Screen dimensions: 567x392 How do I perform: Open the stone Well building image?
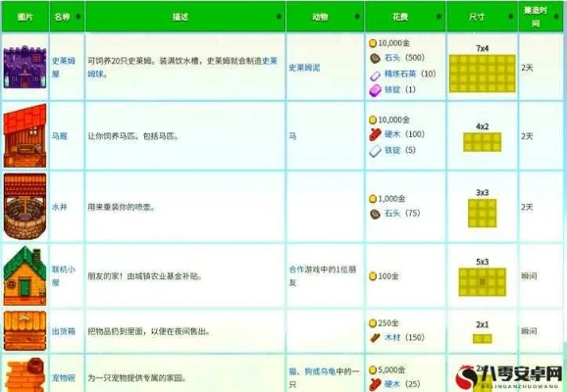[25, 206]
